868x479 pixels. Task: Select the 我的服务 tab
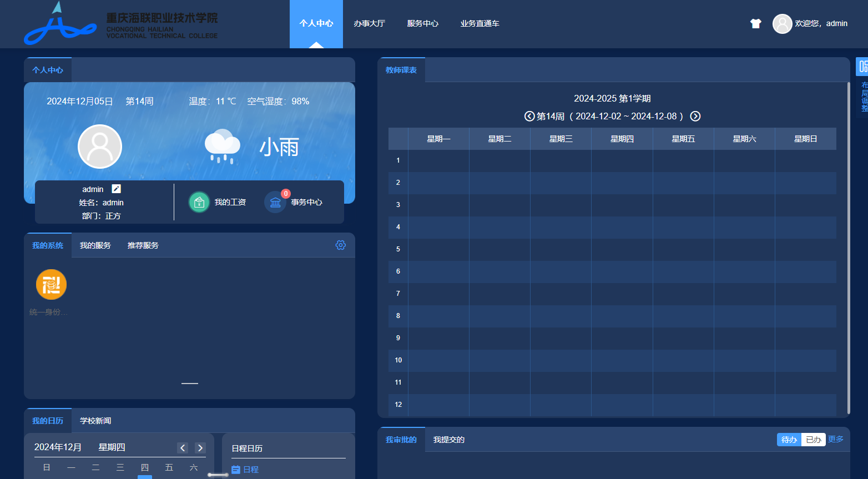95,245
